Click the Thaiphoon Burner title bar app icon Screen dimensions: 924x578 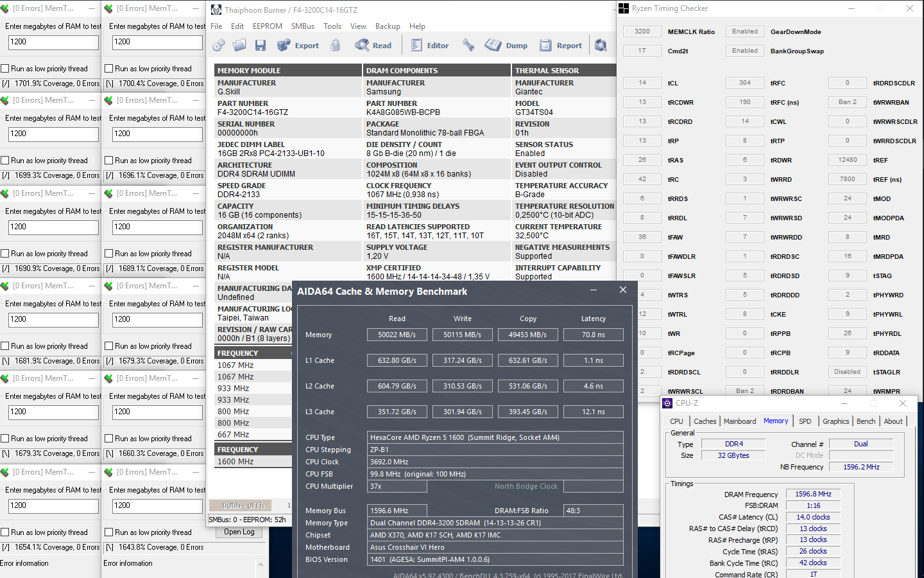point(216,10)
